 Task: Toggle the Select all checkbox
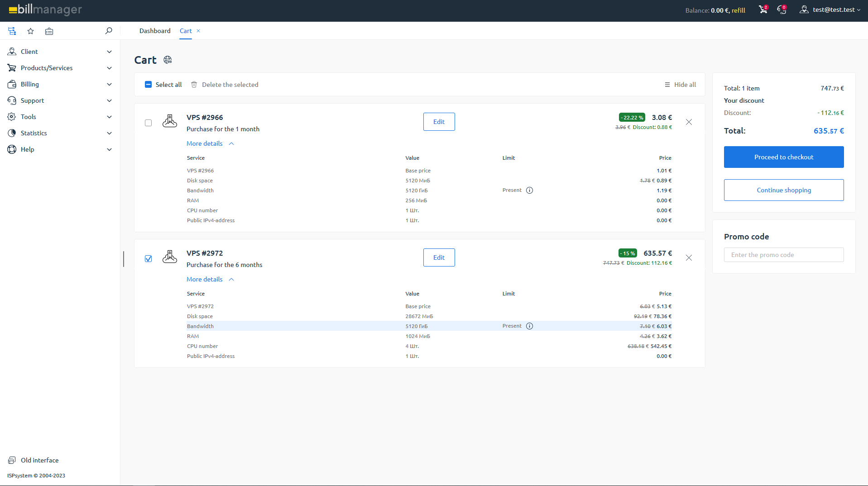coord(148,84)
